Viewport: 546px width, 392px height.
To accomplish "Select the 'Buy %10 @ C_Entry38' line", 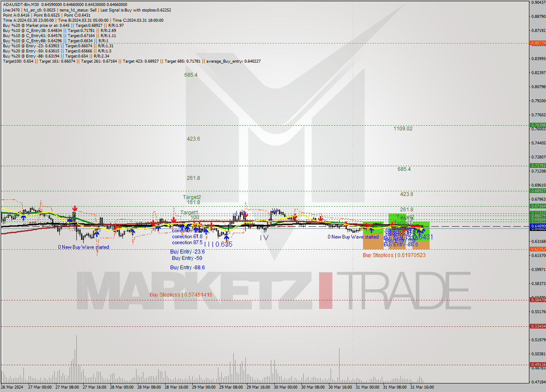I will (59, 30).
